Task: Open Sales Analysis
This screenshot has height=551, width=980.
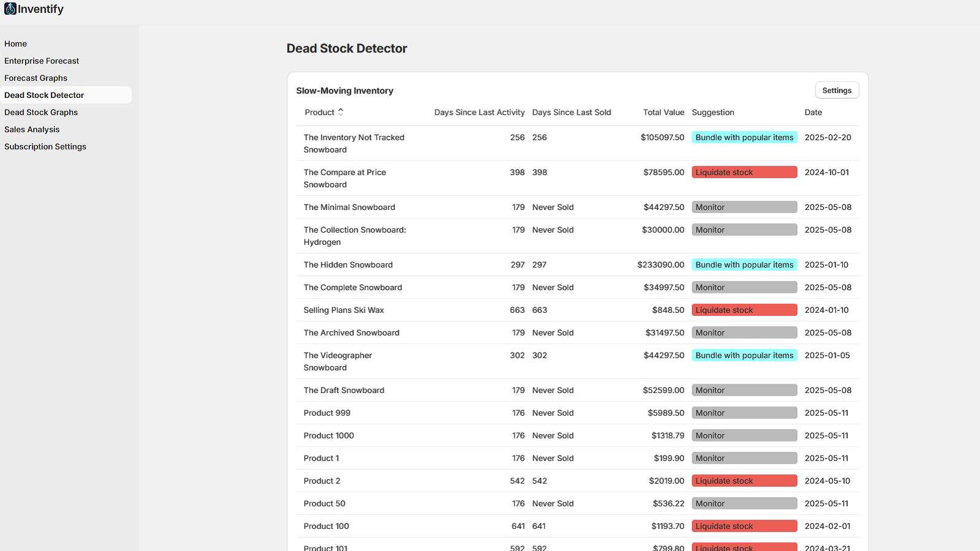Action: (x=31, y=129)
